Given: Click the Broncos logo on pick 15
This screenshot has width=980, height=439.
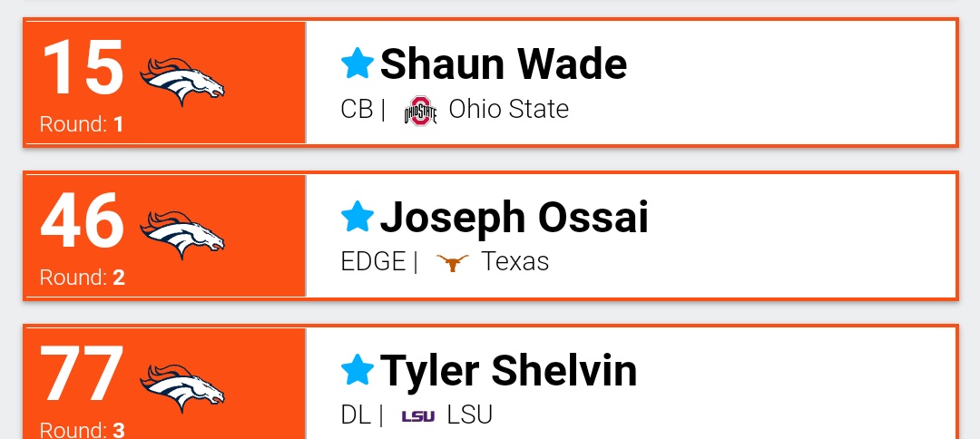Looking at the screenshot, I should click(x=181, y=82).
